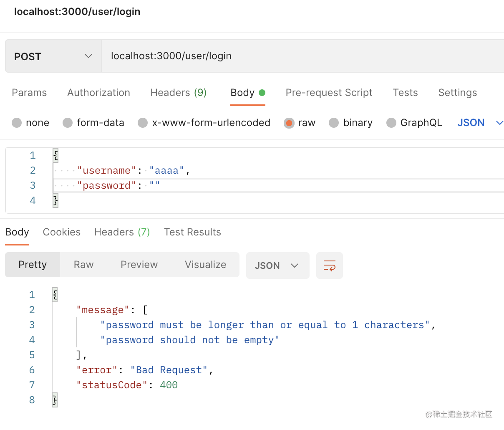Viewport: 504px width, 430px height.
Task: Switch to the Tests tab
Action: point(405,93)
